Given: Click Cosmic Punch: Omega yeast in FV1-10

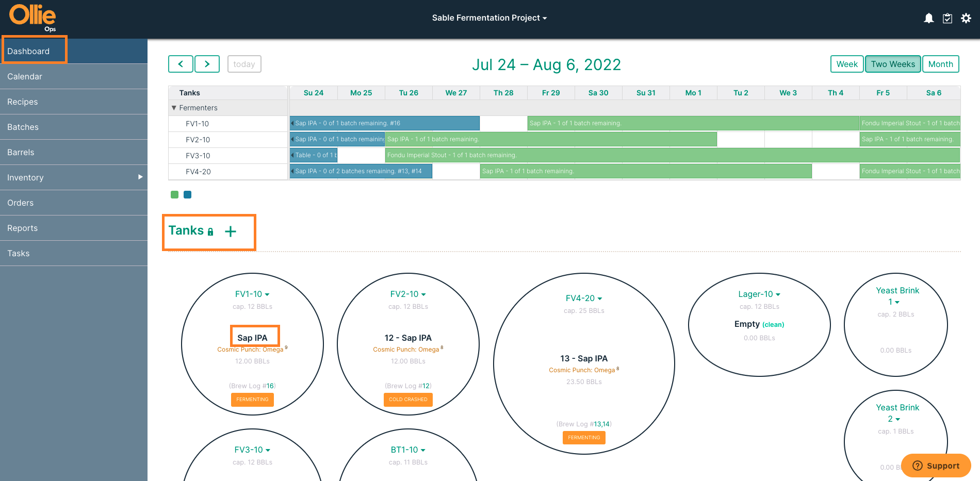Looking at the screenshot, I should coord(250,350).
